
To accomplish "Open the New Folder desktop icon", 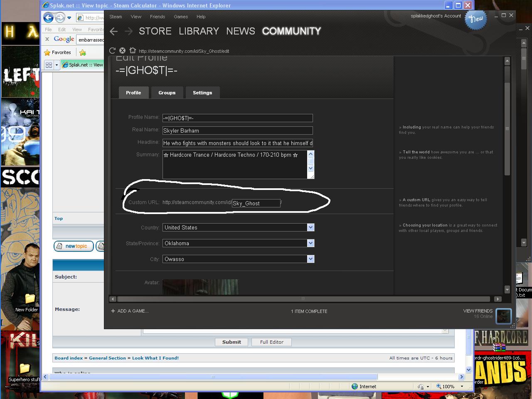I will point(29,299).
